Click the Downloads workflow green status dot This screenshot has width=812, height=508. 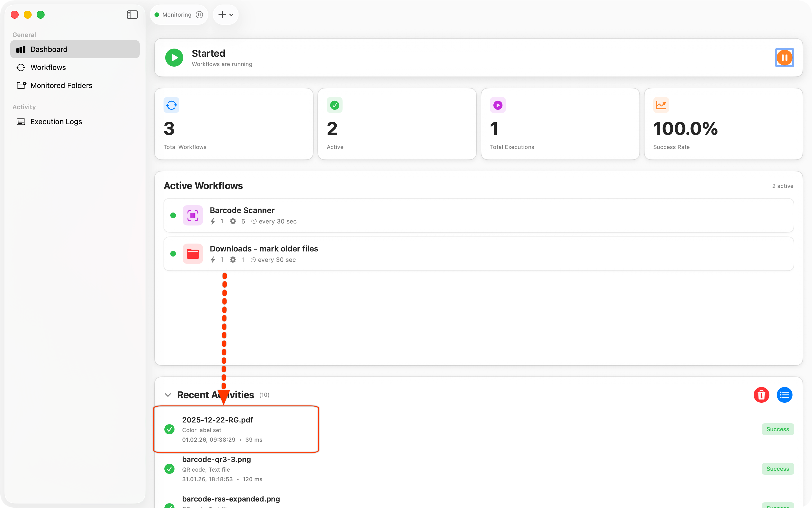[173, 254]
